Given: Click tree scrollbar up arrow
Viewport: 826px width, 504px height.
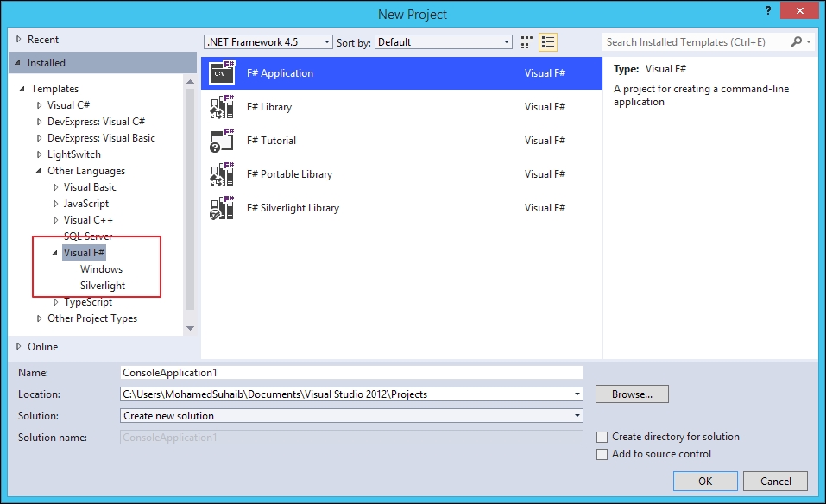Looking at the screenshot, I should [190, 81].
